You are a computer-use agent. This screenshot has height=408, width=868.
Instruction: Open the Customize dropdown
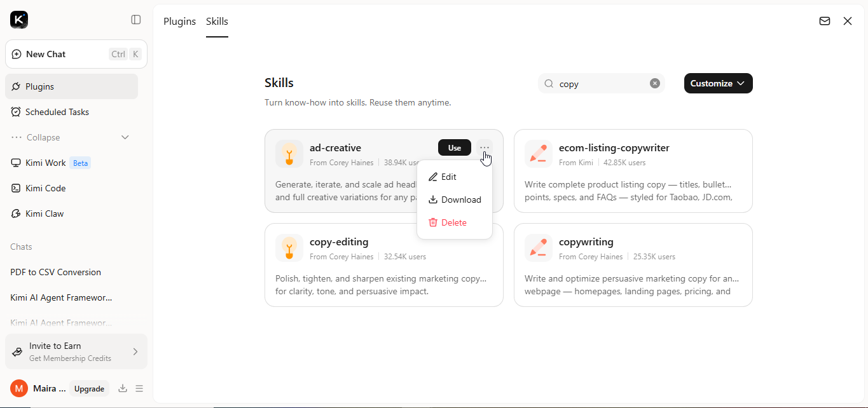[x=719, y=83]
